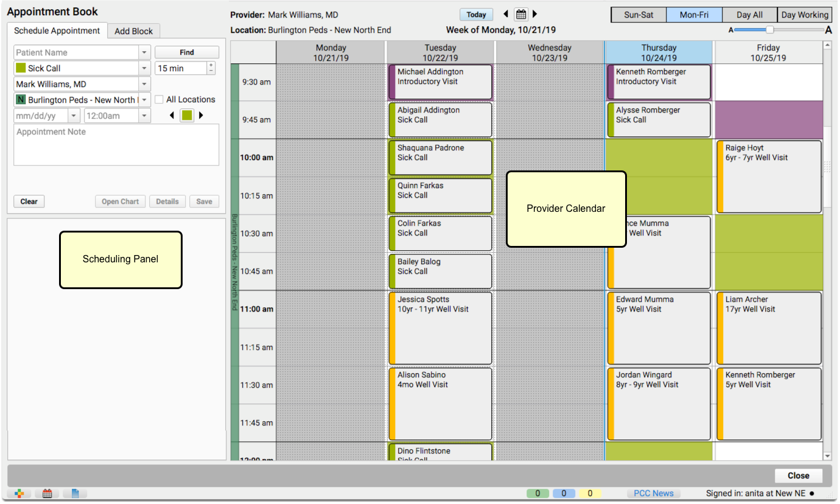
Task: Go to next week arrow
Action: (535, 15)
